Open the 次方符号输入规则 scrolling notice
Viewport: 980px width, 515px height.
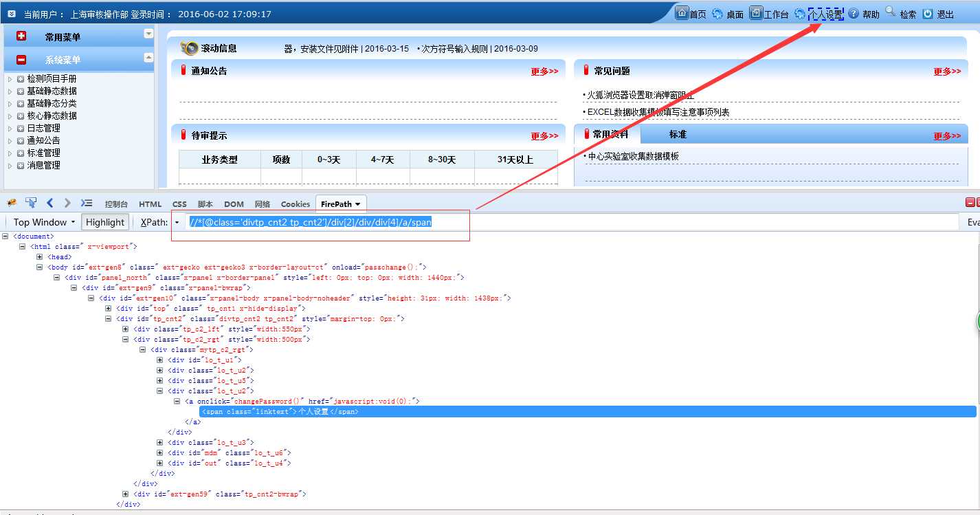(480, 49)
